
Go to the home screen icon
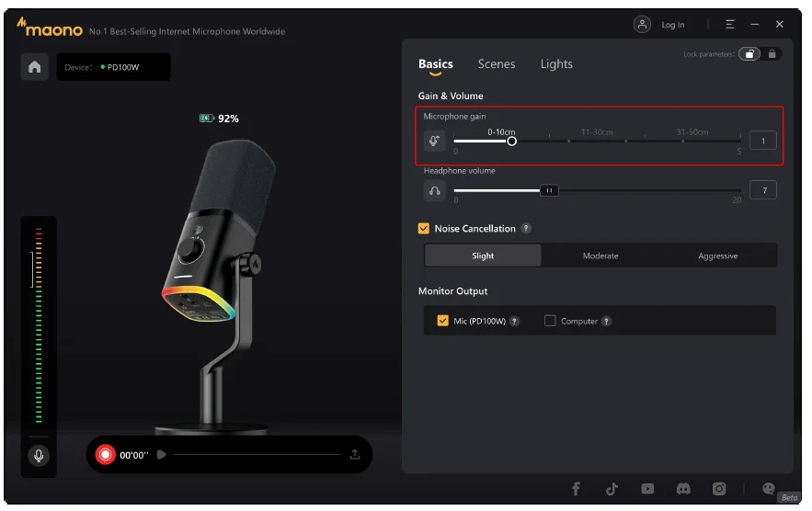pyautogui.click(x=35, y=67)
